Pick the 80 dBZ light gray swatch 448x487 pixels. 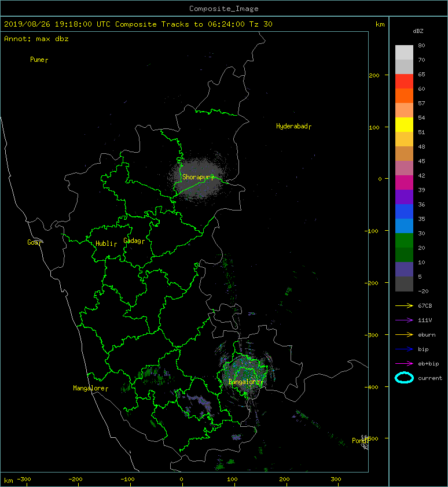[404, 52]
